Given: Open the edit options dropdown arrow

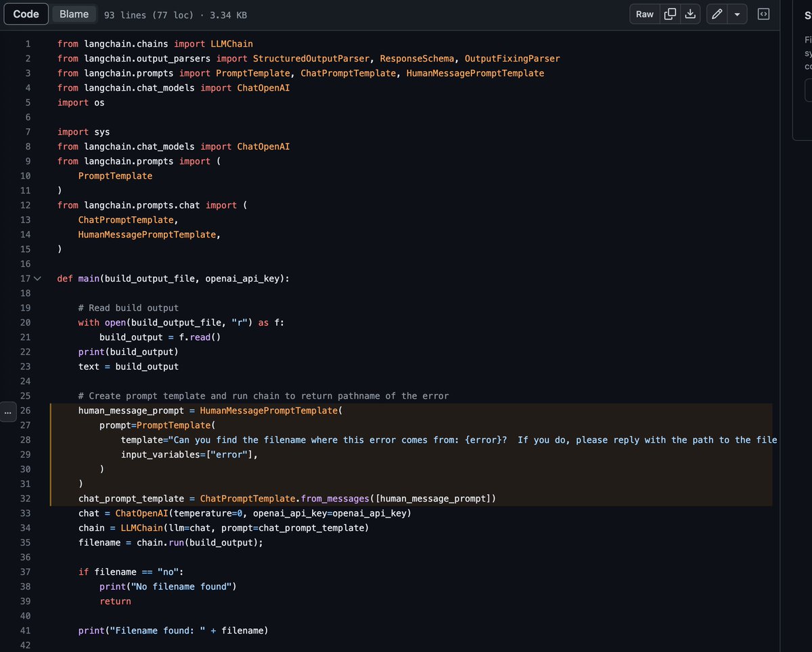Looking at the screenshot, I should (x=738, y=14).
